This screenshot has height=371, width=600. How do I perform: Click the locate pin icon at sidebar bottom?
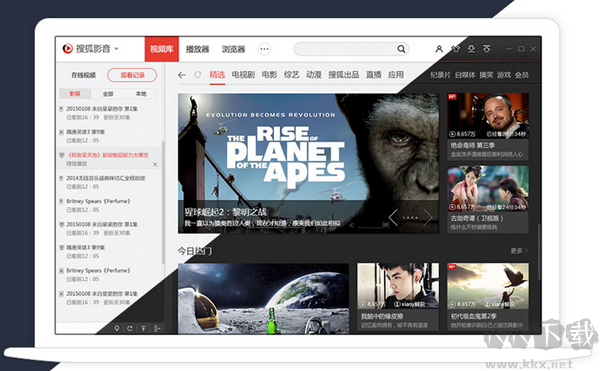[117, 328]
